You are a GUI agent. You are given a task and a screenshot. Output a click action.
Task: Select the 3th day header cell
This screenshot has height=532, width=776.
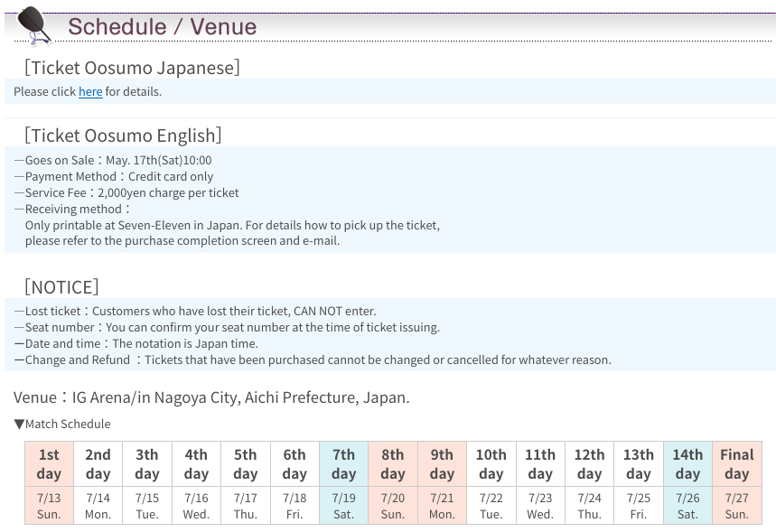[147, 464]
